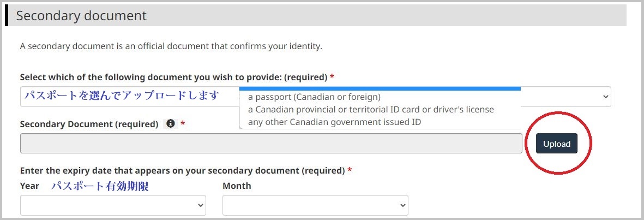Click the 'Select which of the following document' label
The image size is (644, 220).
[x=173, y=78]
